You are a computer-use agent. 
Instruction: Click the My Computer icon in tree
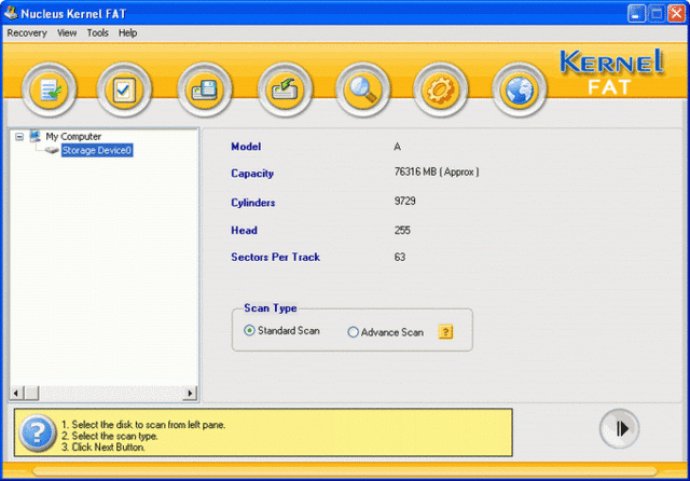click(x=35, y=136)
